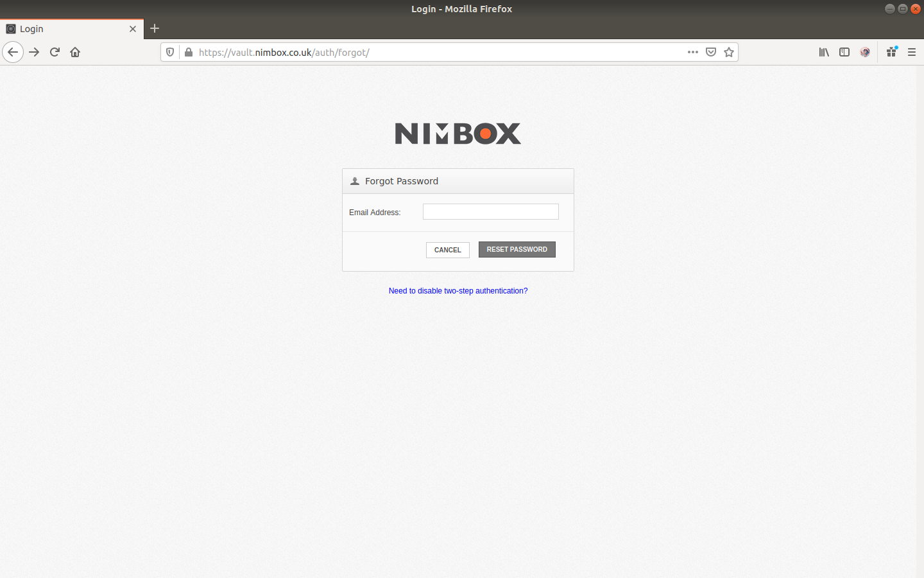
Task: Close the Login tab
Action: (x=133, y=29)
